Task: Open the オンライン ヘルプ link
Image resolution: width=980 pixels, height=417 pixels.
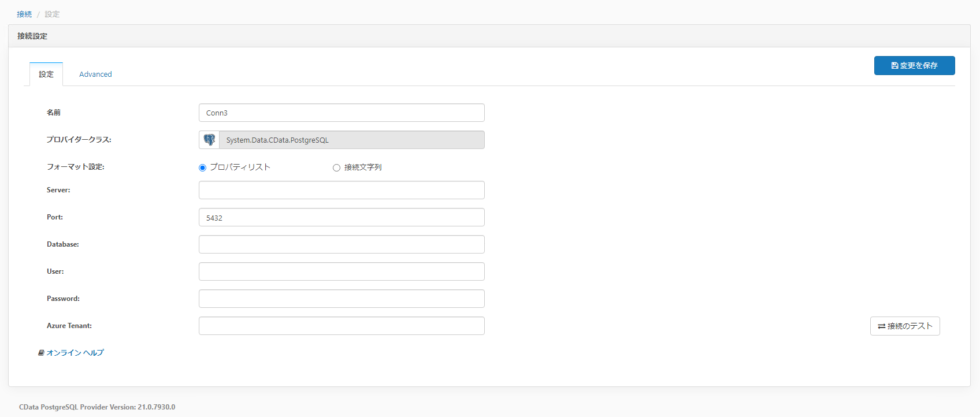Action: 75,353
